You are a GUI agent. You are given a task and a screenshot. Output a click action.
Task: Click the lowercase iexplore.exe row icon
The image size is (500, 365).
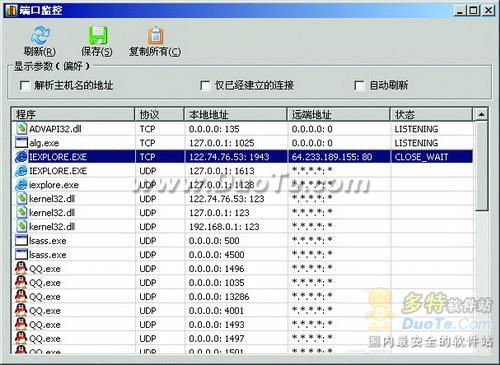pos(21,185)
